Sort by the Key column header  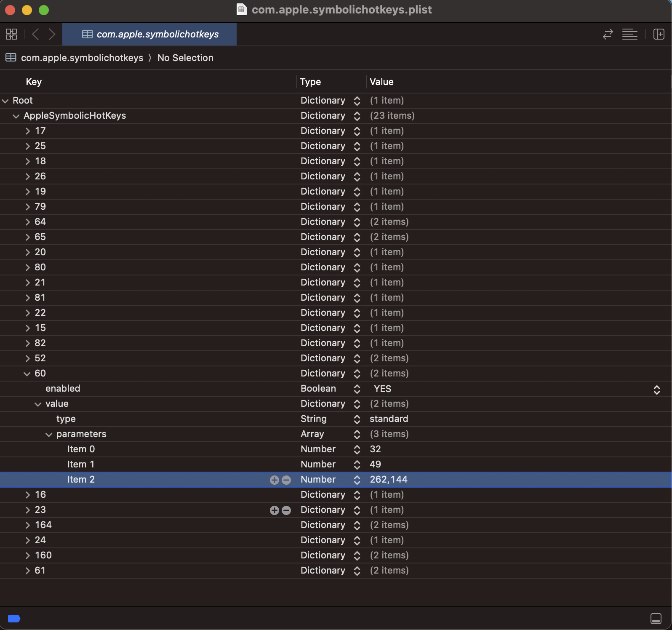(x=34, y=82)
